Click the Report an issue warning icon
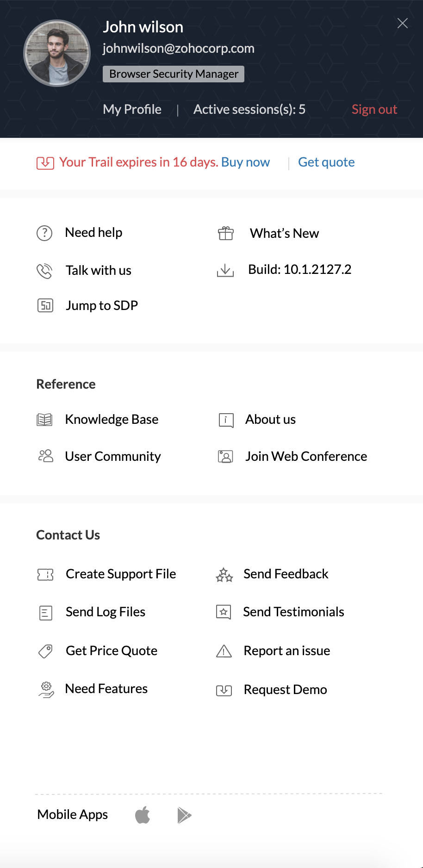The image size is (423, 868). click(x=224, y=651)
